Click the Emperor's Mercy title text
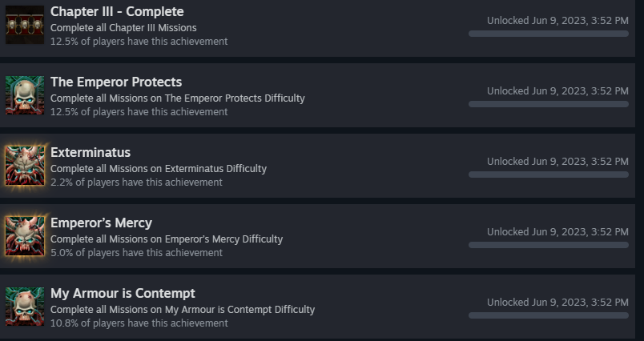 click(101, 223)
